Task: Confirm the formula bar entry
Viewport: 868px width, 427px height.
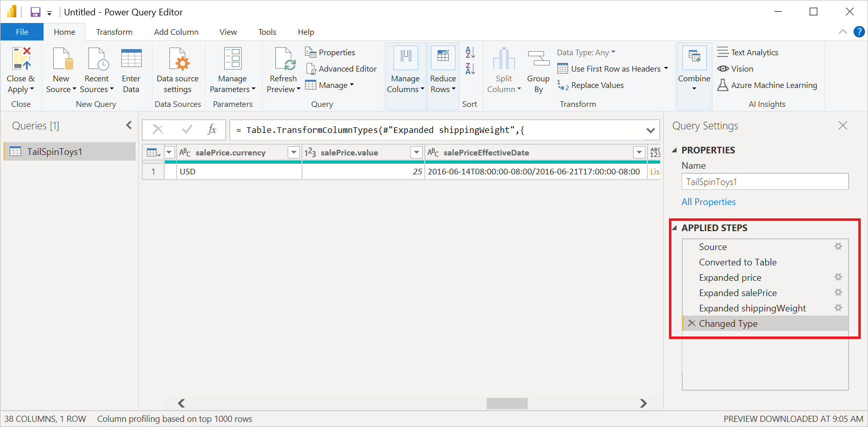Action: [187, 130]
